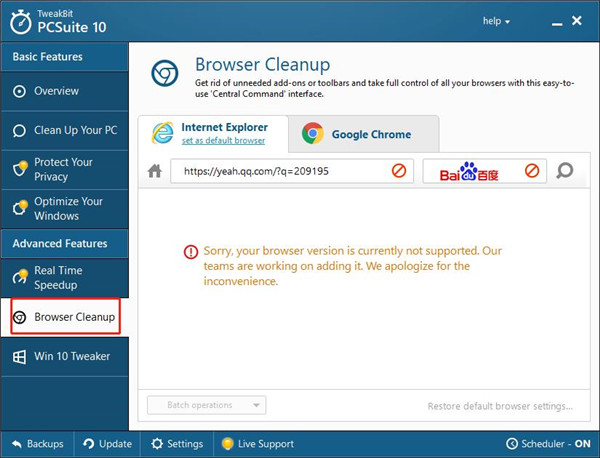Open Optimize Your Windows section
The image size is (600, 458).
63,208
